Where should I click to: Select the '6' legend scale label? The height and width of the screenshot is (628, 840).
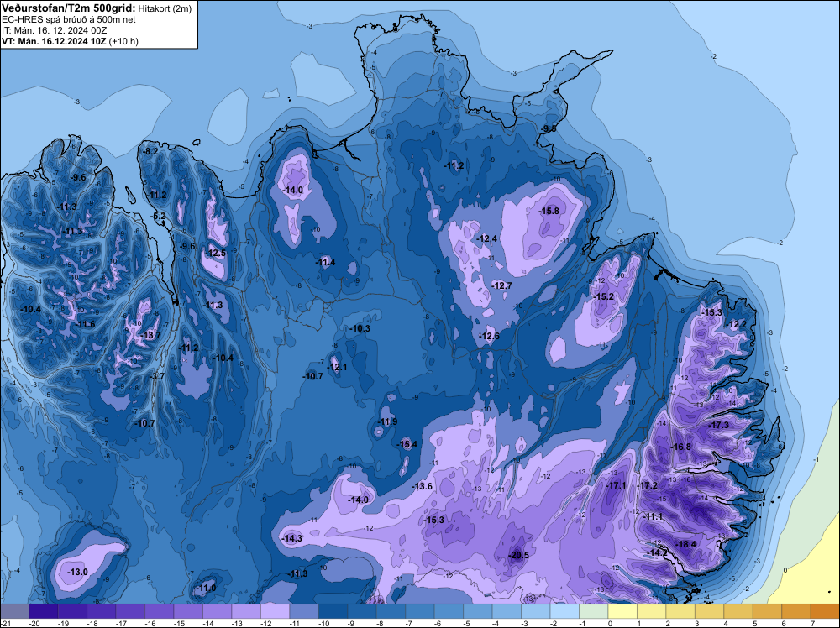785,623
